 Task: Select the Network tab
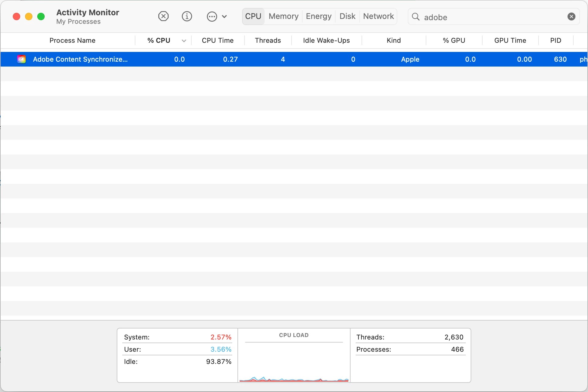(x=378, y=16)
